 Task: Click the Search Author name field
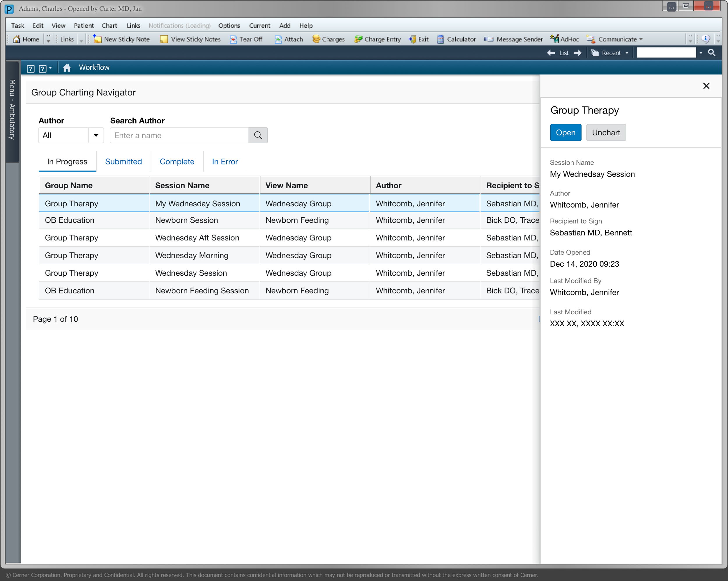click(x=179, y=135)
